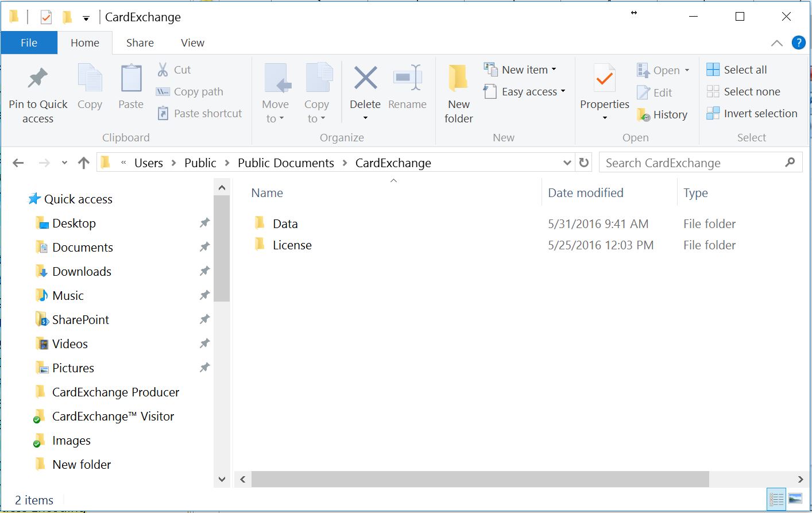
Task: Click Invert selection
Action: coord(752,113)
